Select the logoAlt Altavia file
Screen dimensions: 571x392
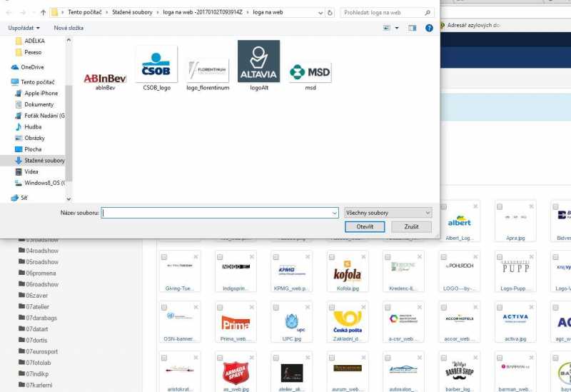[x=258, y=66]
